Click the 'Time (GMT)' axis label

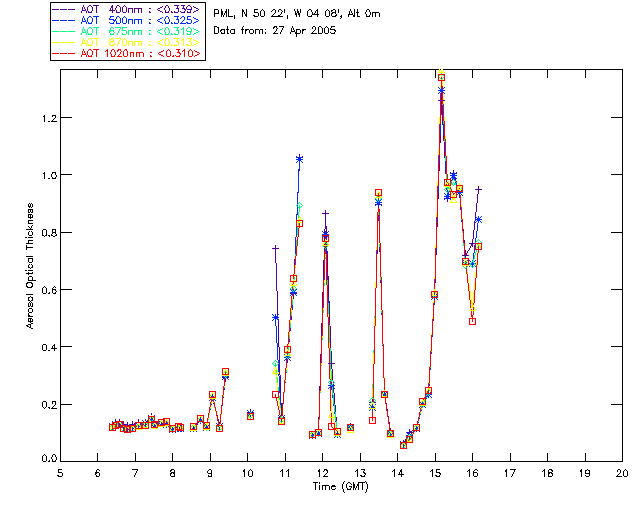[340, 487]
